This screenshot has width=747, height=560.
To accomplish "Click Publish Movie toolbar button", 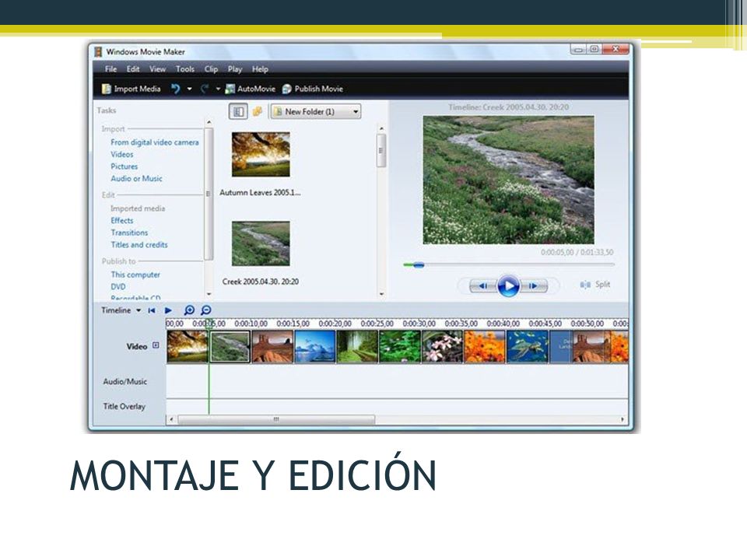I will point(313,89).
